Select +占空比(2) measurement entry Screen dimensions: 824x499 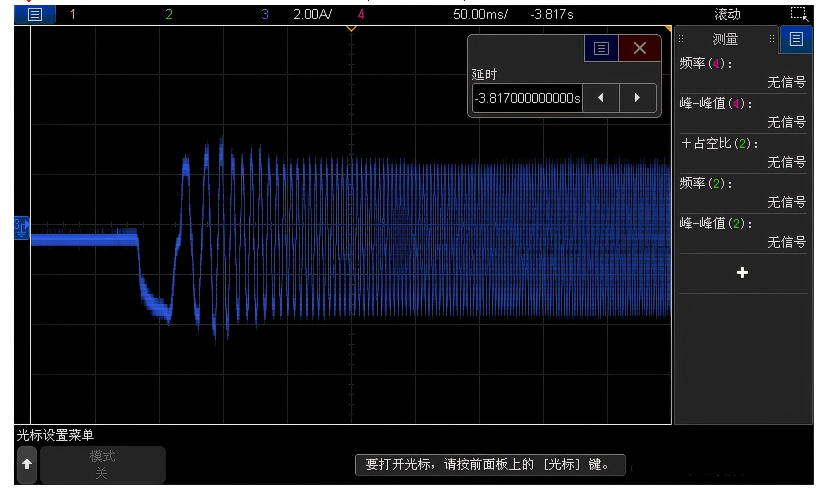click(743, 153)
